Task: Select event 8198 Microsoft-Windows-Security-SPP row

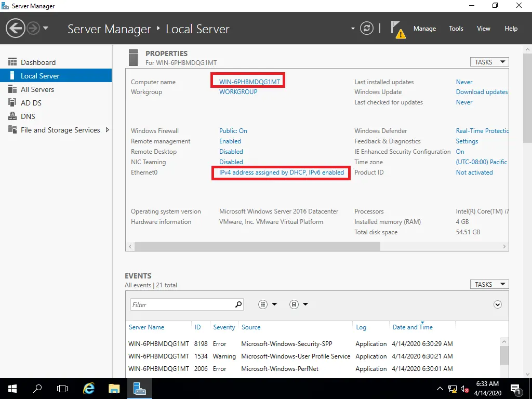Action: click(313, 344)
